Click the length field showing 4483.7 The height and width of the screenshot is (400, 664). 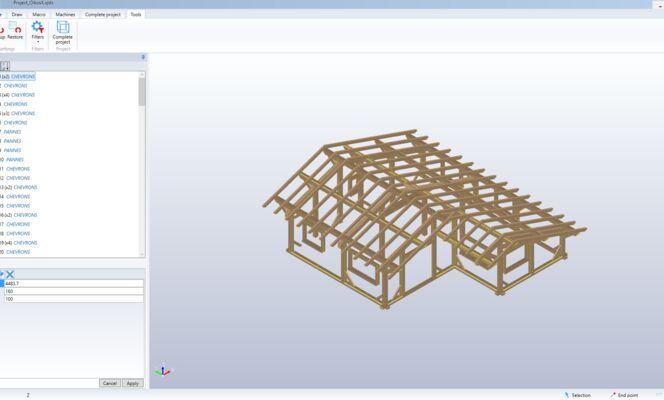(72, 283)
